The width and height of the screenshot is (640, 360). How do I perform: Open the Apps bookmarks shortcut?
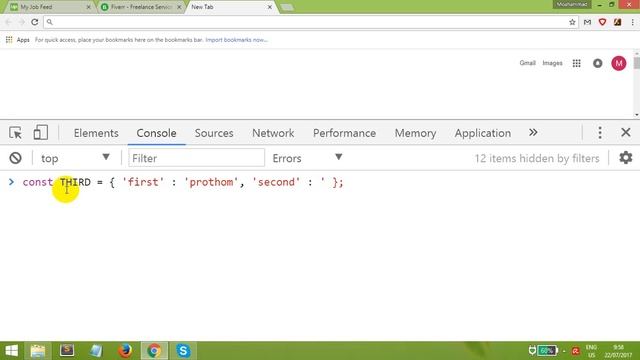click(x=18, y=40)
